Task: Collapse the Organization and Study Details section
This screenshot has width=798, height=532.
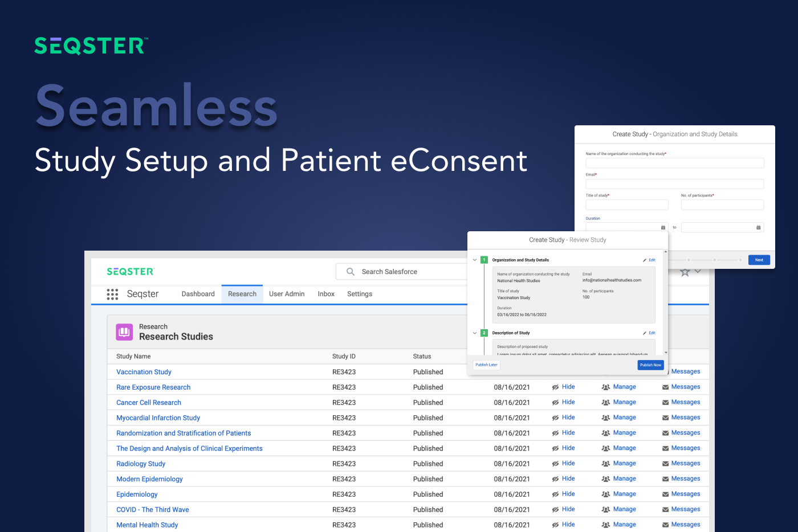Action: click(x=475, y=260)
